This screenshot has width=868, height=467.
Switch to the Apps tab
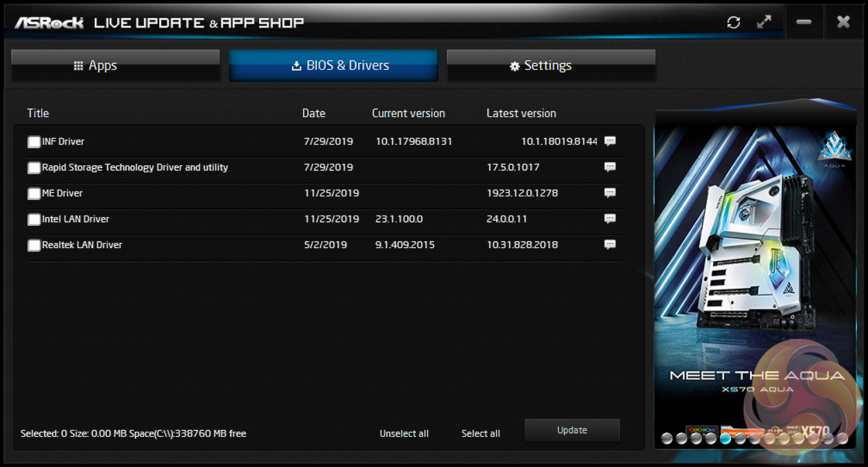coord(116,65)
